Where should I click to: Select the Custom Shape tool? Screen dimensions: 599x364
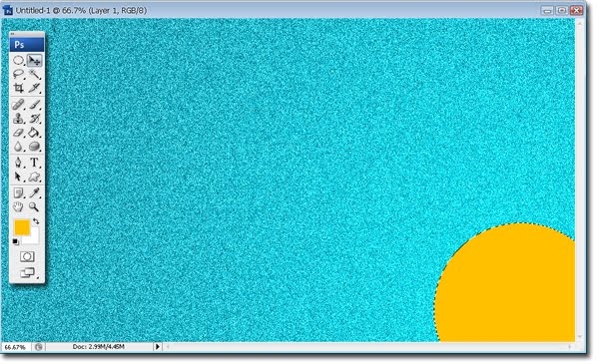coord(34,177)
